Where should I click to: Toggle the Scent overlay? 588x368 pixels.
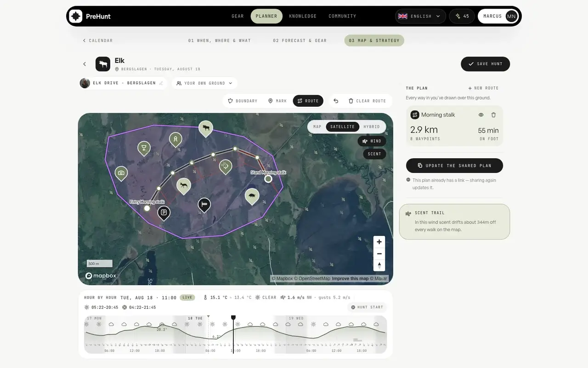(374, 154)
